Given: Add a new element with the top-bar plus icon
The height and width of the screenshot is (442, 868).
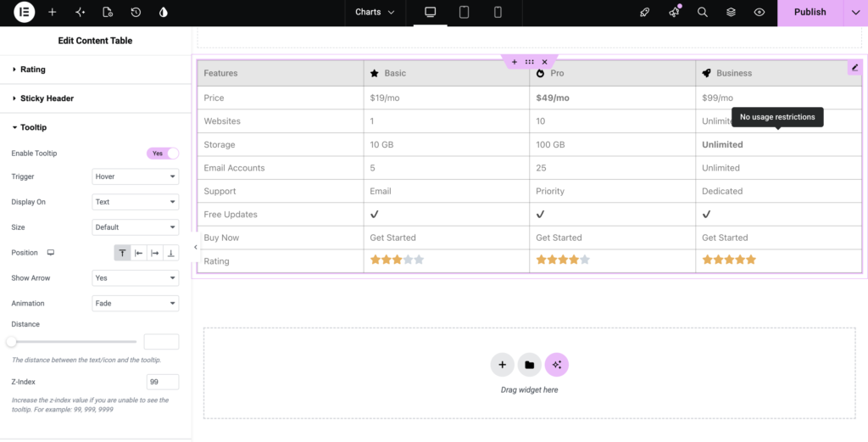Looking at the screenshot, I should point(52,12).
